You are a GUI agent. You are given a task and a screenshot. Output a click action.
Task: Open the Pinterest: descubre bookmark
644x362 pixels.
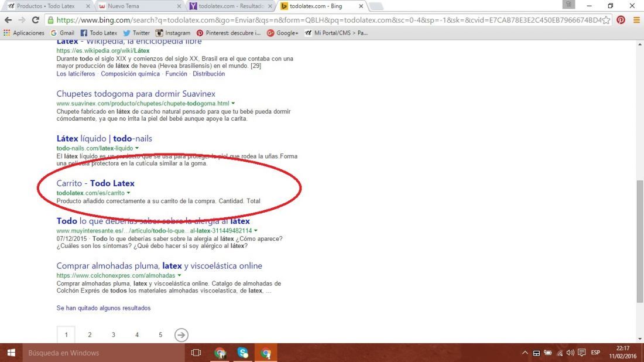tap(228, 33)
